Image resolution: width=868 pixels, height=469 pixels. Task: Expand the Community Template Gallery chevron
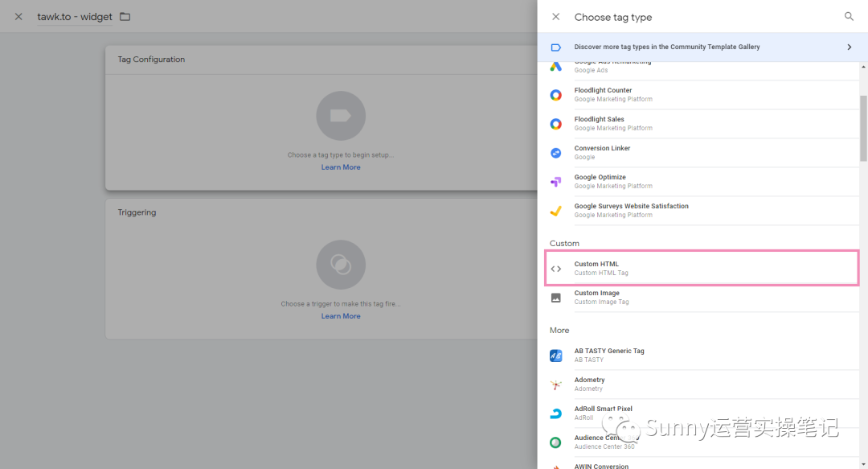850,47
